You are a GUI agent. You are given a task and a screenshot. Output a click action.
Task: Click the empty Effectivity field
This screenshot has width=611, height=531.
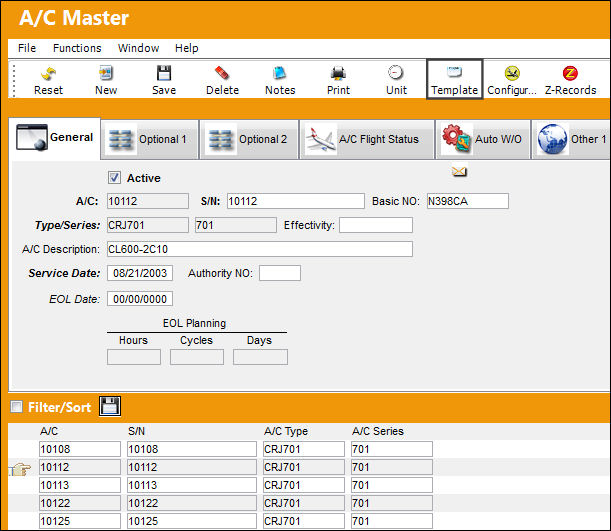(376, 225)
